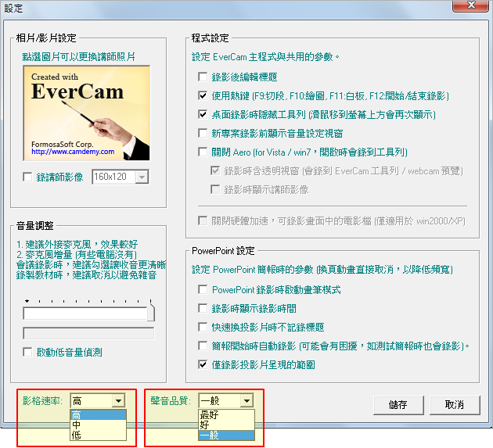Uncheck 使用熱鍵 hotkey option

click(x=203, y=96)
